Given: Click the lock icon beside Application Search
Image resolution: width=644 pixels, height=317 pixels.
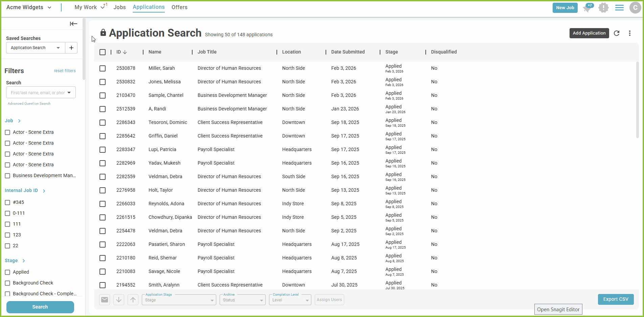Looking at the screenshot, I should [103, 33].
